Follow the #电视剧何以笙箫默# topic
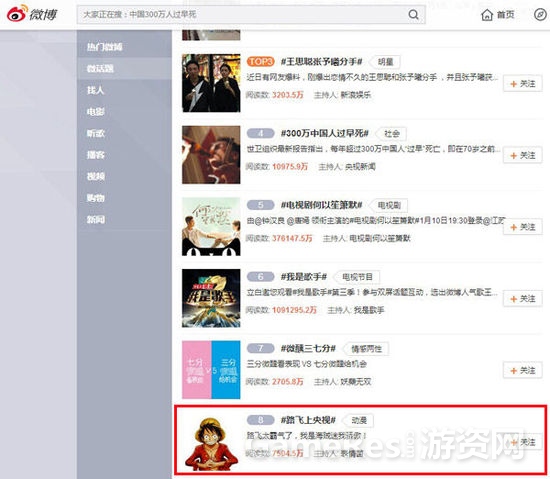This screenshot has height=479, width=550. (x=523, y=227)
